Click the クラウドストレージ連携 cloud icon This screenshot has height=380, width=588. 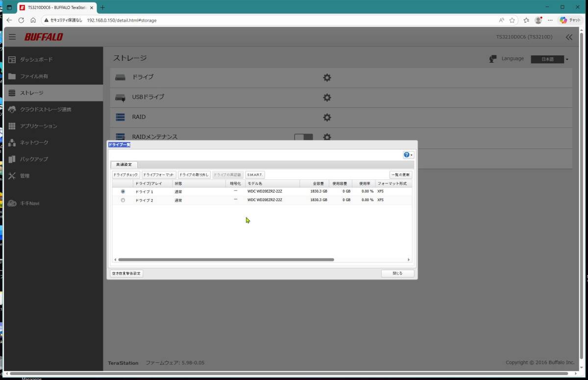point(12,109)
